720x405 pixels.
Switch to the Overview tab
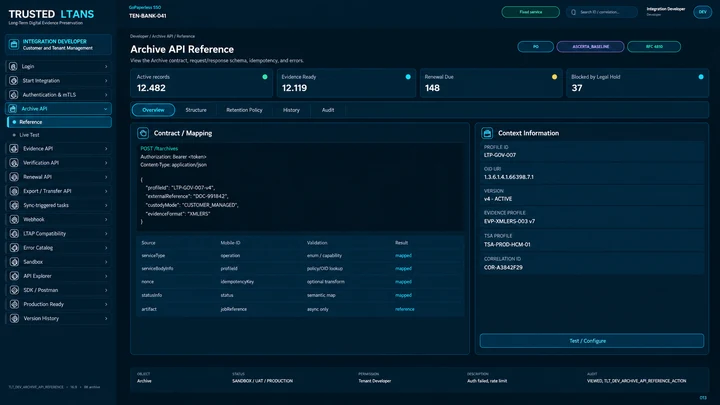coord(153,110)
